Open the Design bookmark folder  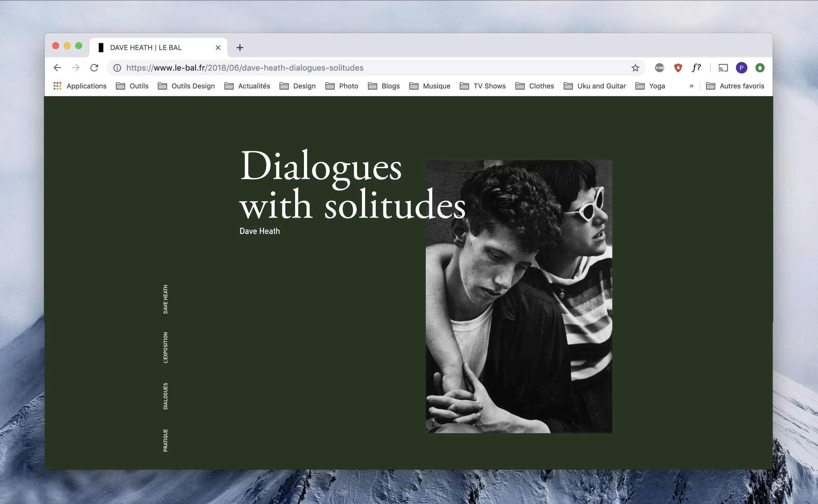297,86
